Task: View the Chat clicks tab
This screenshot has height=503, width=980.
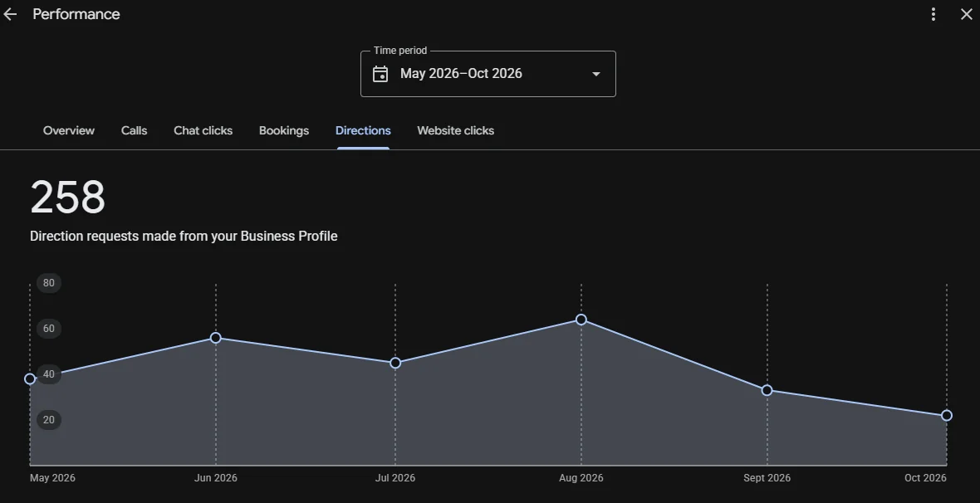Action: (x=203, y=130)
